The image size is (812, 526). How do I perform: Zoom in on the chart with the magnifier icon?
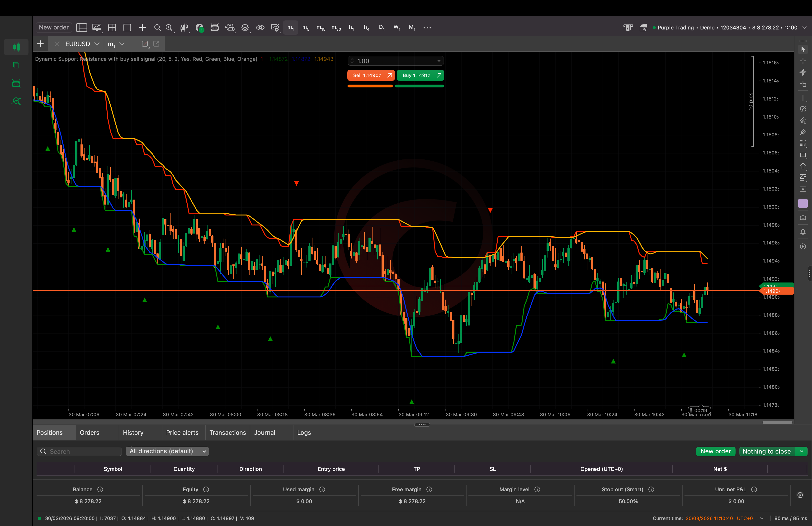(169, 28)
